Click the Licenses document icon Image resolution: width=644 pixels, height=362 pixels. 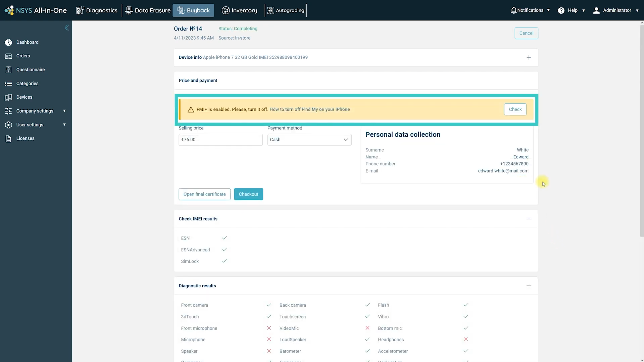pyautogui.click(x=8, y=139)
